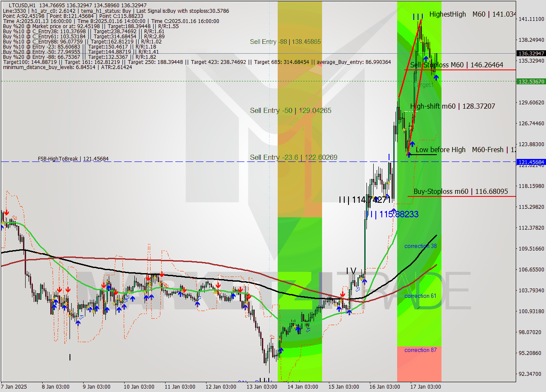Click the green price tag 132.53670
Screen dimensions: 546x392
[531, 81]
